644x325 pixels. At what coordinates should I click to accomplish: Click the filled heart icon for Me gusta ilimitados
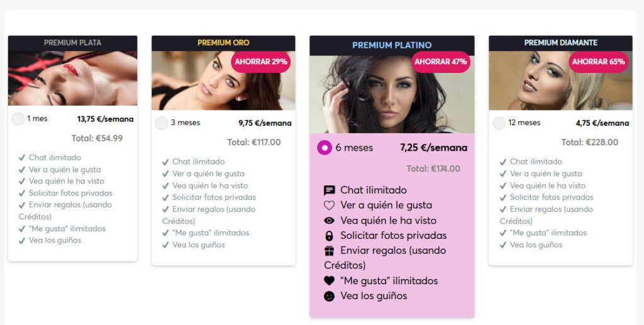[x=330, y=280]
